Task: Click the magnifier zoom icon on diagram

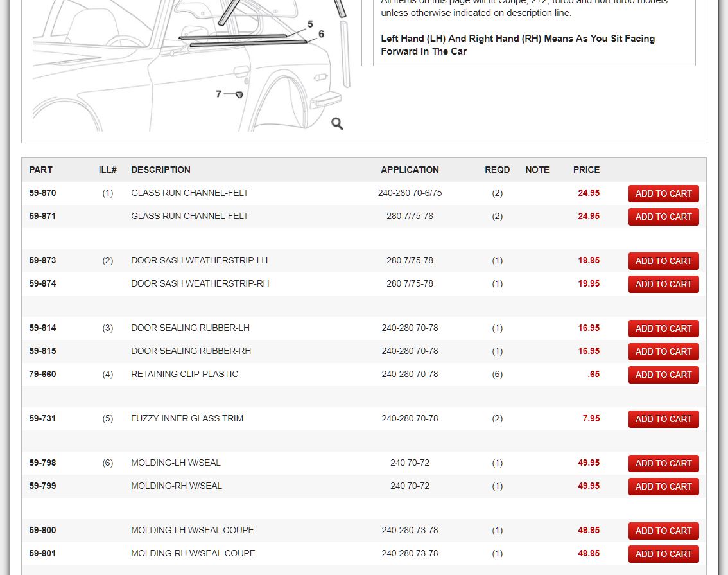Action: [337, 124]
